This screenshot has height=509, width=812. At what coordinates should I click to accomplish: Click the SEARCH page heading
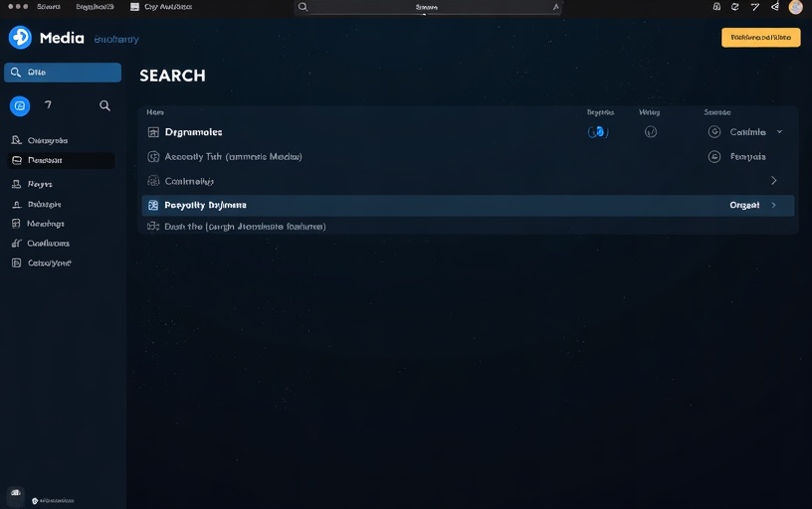tap(172, 76)
